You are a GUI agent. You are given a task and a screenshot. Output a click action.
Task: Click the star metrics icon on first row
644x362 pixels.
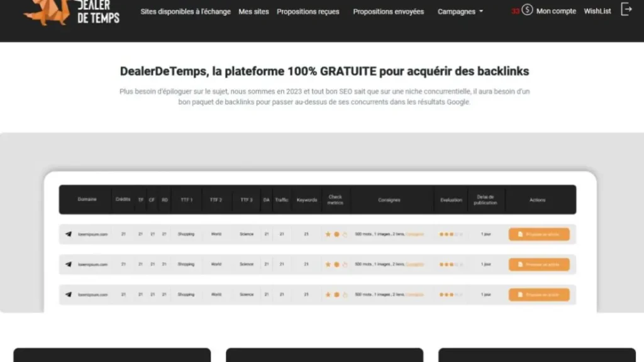tap(328, 234)
